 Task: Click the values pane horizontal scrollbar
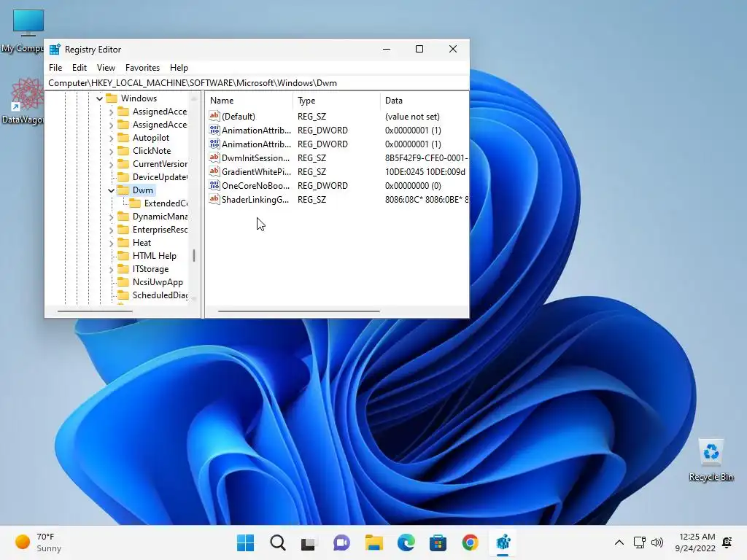click(298, 311)
